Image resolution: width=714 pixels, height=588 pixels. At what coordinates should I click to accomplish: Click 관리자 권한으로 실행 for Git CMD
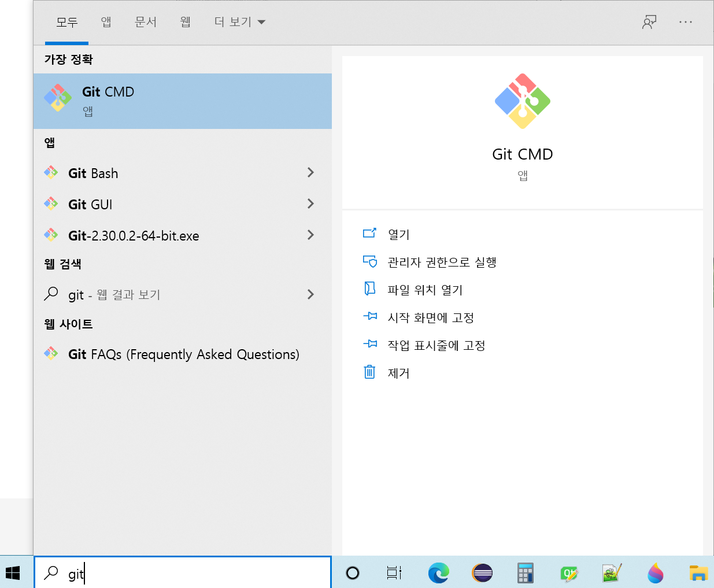[x=442, y=262]
